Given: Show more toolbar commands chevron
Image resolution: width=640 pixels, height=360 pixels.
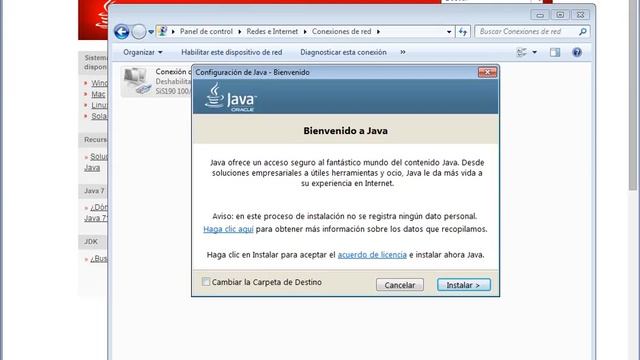Looking at the screenshot, I should [403, 52].
